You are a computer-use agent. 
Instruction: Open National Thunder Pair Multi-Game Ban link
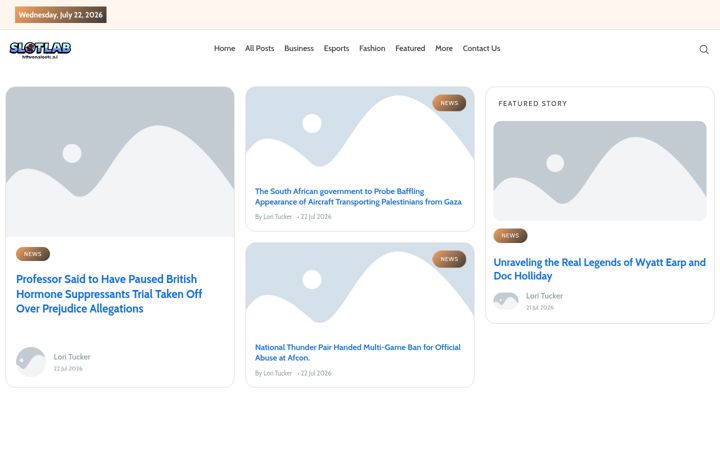pos(358,352)
